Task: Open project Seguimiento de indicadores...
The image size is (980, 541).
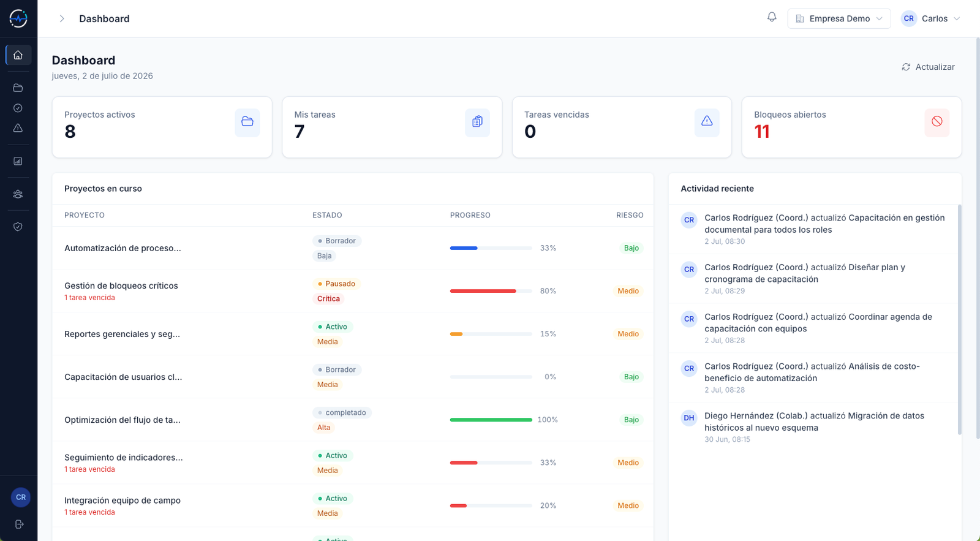Action: click(124, 457)
